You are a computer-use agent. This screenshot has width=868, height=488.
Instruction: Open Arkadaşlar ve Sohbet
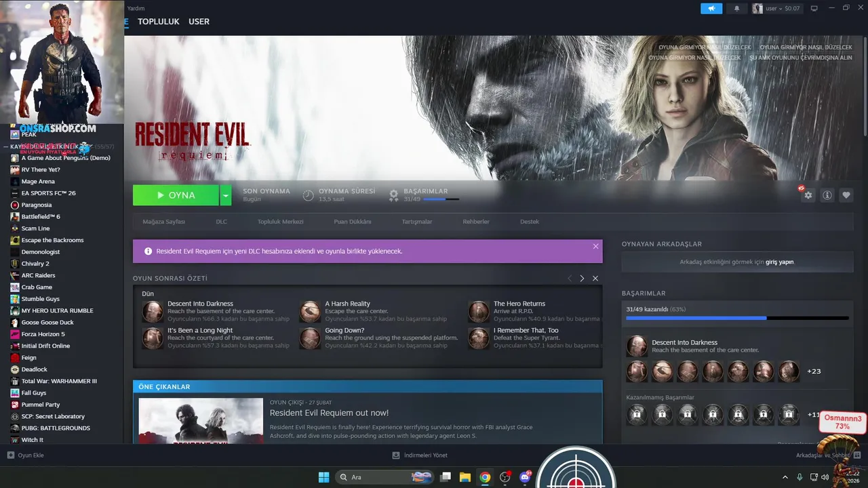tap(829, 455)
